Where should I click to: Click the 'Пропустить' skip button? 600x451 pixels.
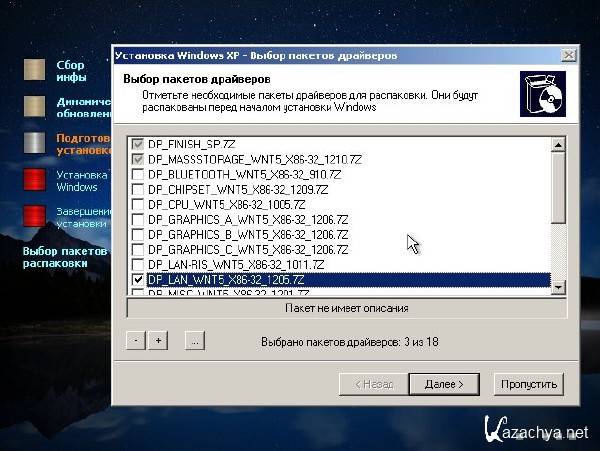click(x=532, y=384)
